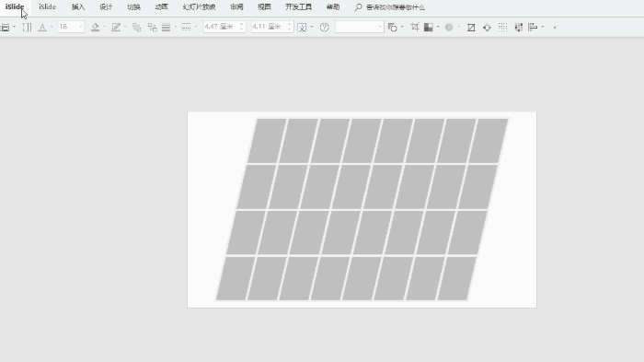644x362 pixels.
Task: Expand the font color dropdown arrow
Action: coord(52,27)
